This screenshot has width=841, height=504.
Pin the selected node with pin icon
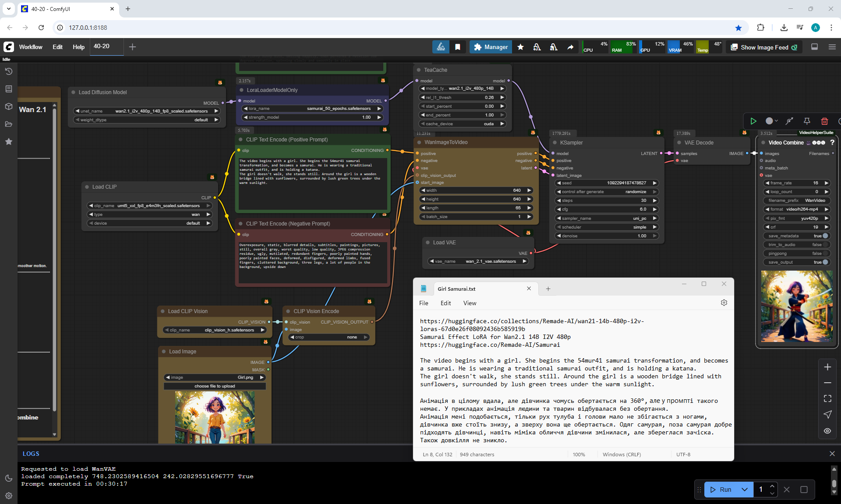[806, 121]
